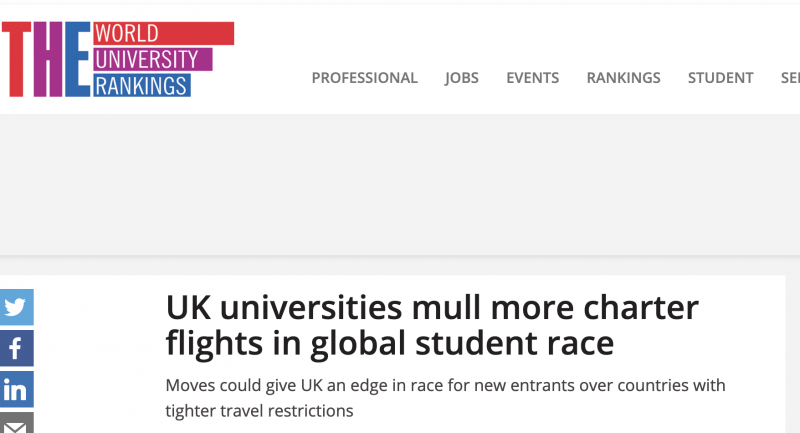Click the subheading about tighter travel restrictions
Screen dimensions: 800x433
(445, 398)
